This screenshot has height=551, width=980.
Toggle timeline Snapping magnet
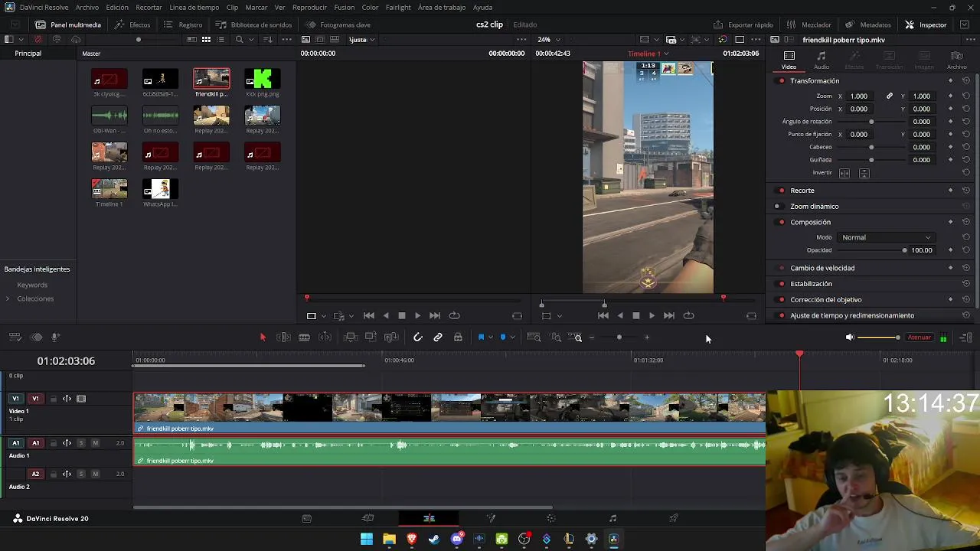[x=417, y=337]
